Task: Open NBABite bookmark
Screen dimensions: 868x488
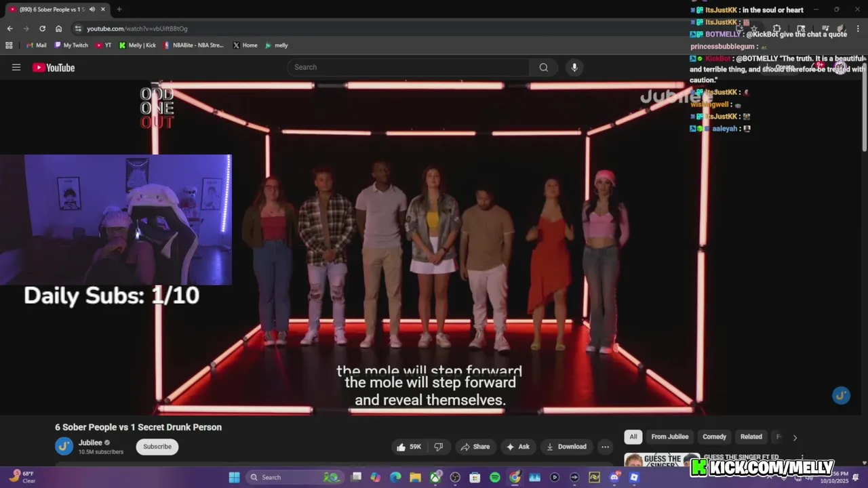Action: pyautogui.click(x=193, y=45)
